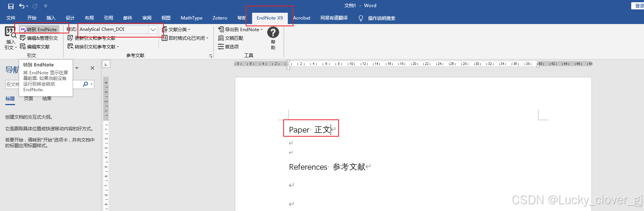
Task: Edit library references via 编辑库文献
Action: click(35, 47)
